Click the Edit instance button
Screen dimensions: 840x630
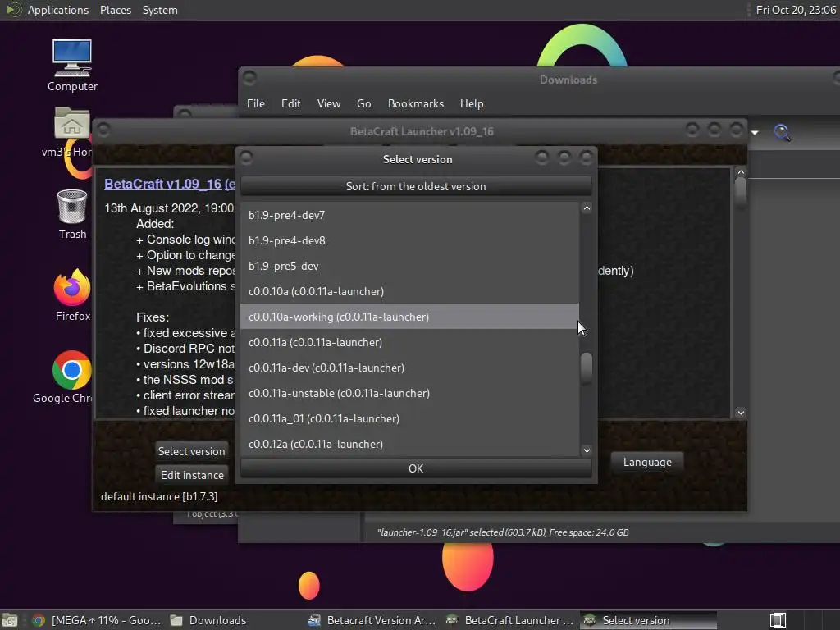point(191,475)
